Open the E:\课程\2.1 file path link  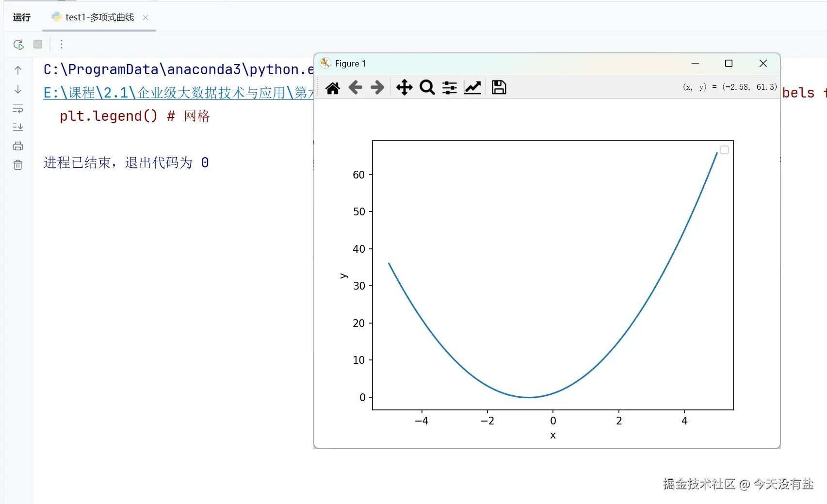(x=178, y=92)
